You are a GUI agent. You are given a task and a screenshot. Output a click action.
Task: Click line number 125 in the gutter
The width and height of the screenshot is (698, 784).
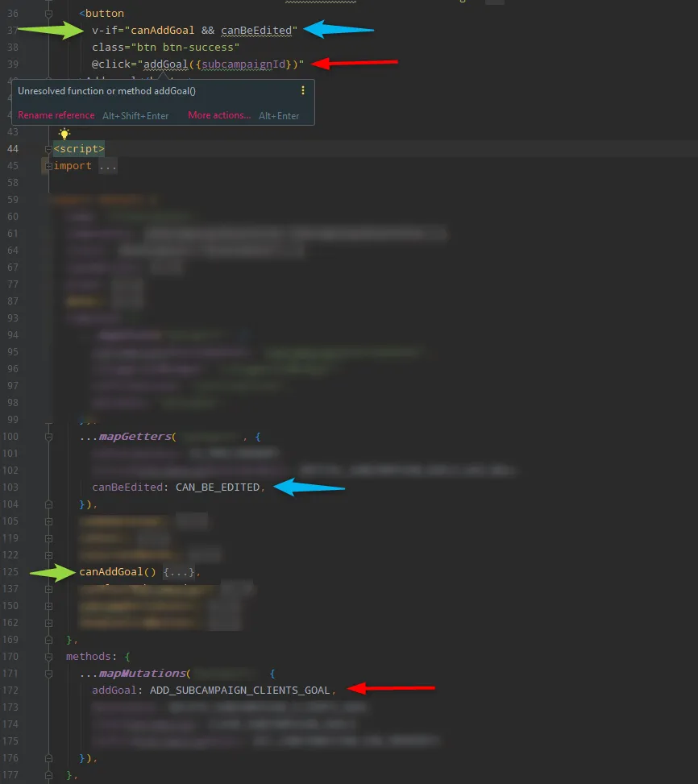(10, 572)
